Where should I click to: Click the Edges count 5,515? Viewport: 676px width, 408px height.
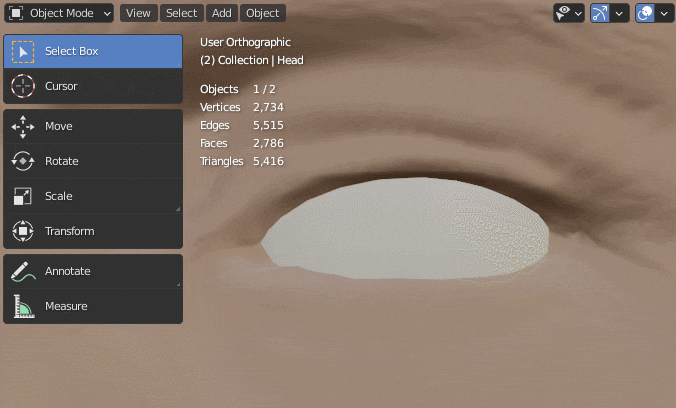pyautogui.click(x=268, y=126)
